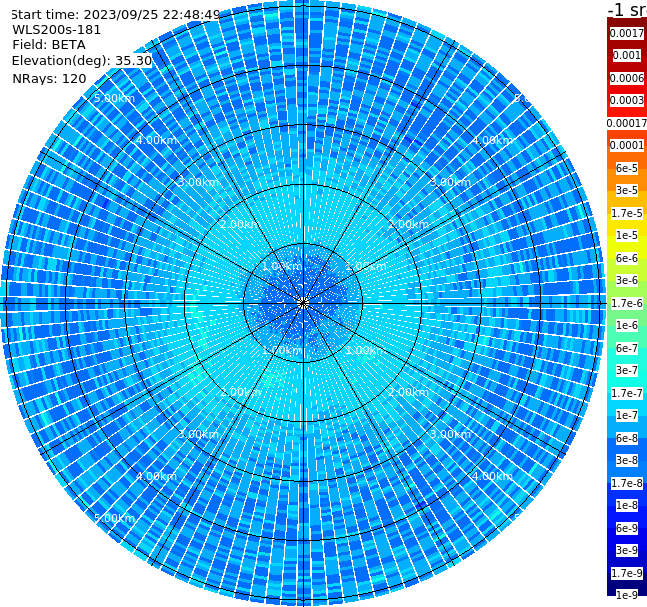
Task: Select the 3e-5 colorbar label
Action: tap(627, 190)
